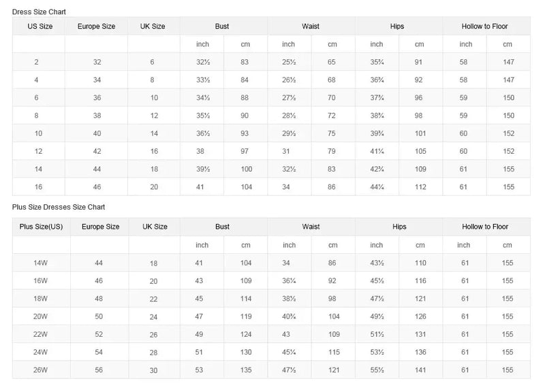The image size is (545, 392).
Task: Click the Bust header in the top chart
Action: click(222, 27)
